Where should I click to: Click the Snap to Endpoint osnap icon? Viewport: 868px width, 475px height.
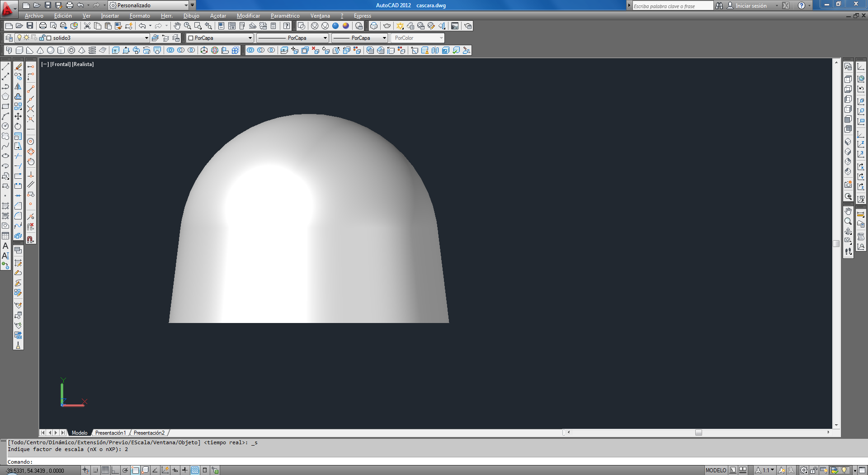click(31, 89)
